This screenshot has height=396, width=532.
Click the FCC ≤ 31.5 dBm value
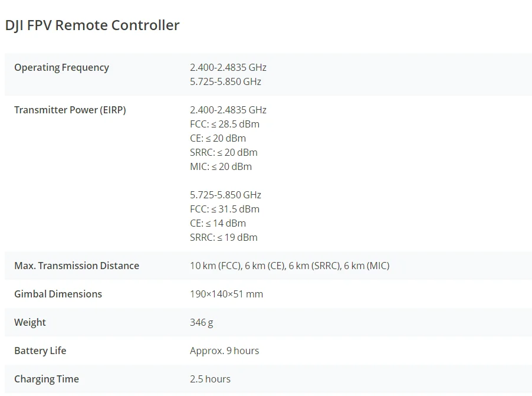pyautogui.click(x=224, y=209)
